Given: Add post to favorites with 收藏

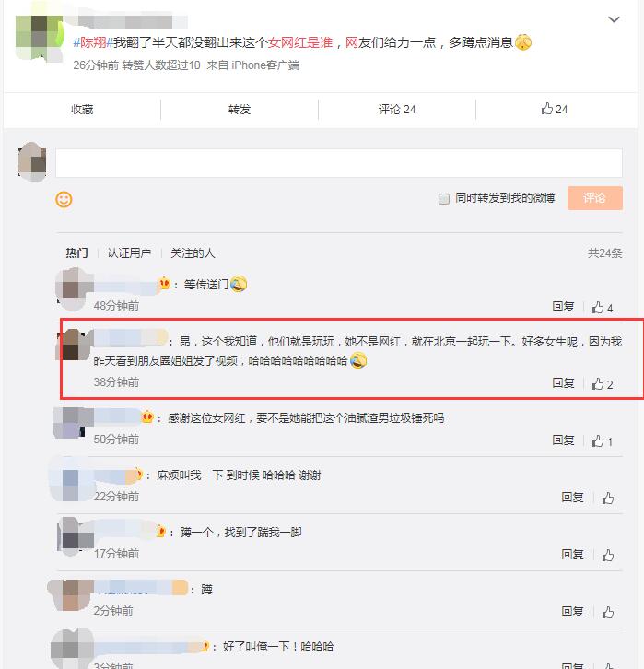Looking at the screenshot, I should click(82, 110).
